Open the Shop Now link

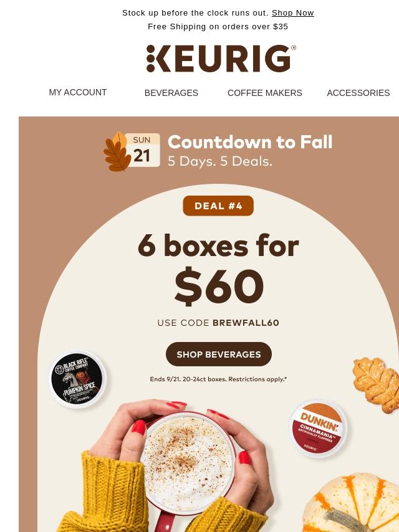click(x=293, y=13)
